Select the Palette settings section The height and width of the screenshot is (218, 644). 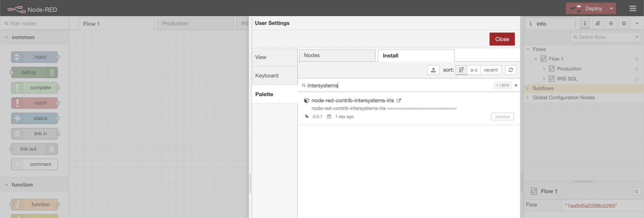(x=275, y=94)
